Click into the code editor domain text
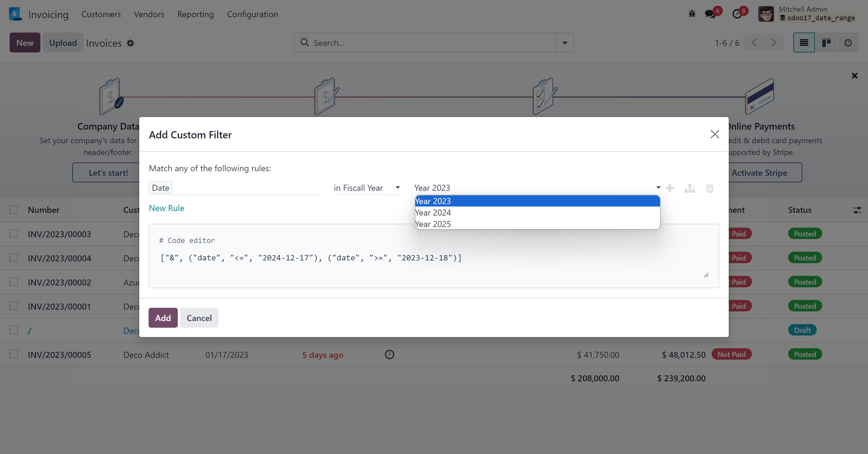The width and height of the screenshot is (868, 454). click(311, 258)
